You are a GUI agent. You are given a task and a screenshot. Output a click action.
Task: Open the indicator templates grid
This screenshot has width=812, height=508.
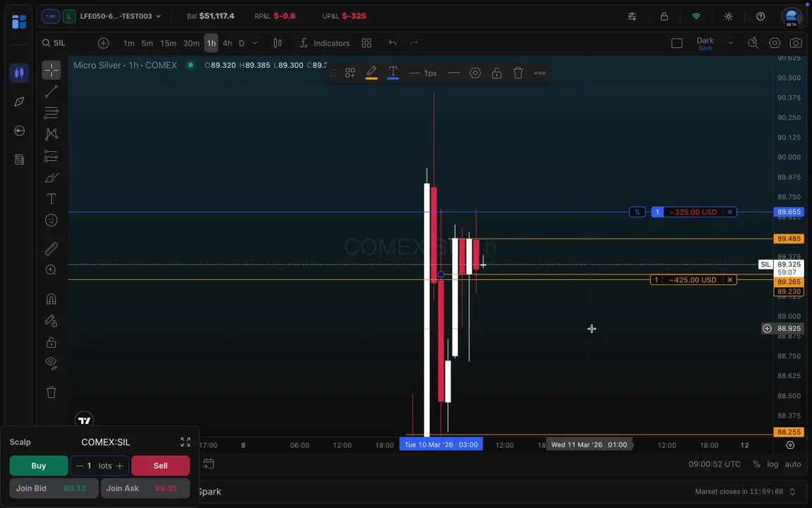pos(367,43)
